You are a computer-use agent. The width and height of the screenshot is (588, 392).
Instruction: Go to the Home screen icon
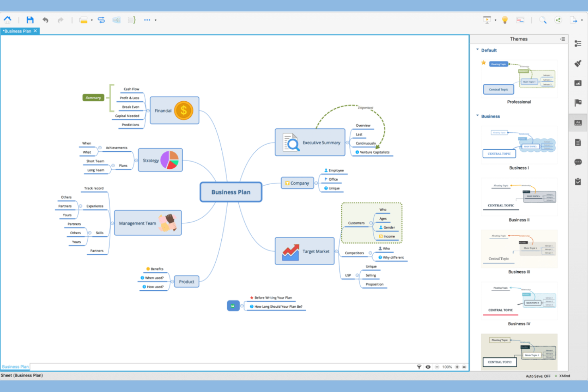point(8,19)
